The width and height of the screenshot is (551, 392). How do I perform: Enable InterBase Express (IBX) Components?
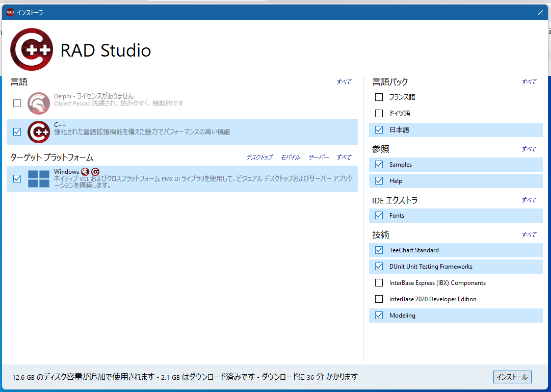379,283
